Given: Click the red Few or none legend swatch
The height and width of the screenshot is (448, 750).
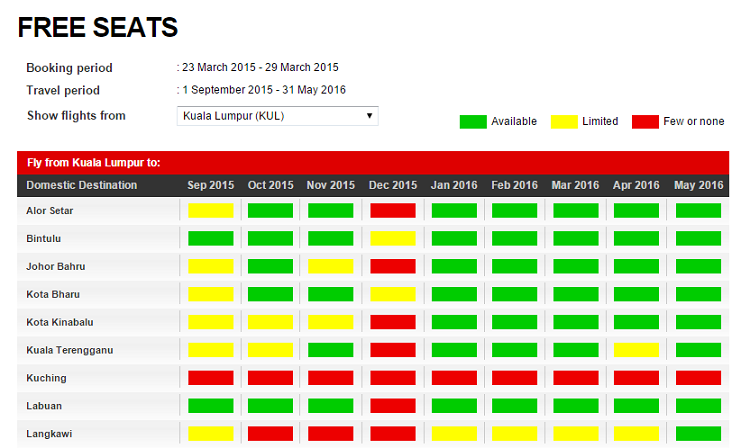Looking at the screenshot, I should [x=644, y=122].
